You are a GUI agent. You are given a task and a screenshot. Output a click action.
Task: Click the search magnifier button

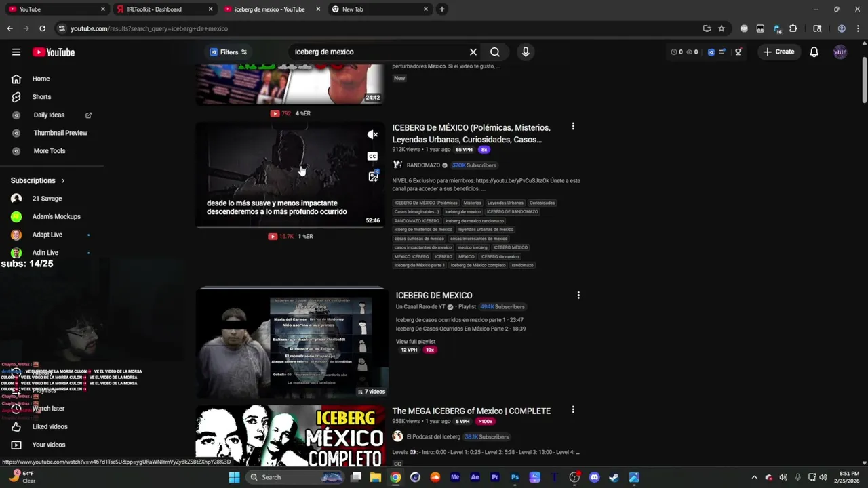[x=495, y=52]
